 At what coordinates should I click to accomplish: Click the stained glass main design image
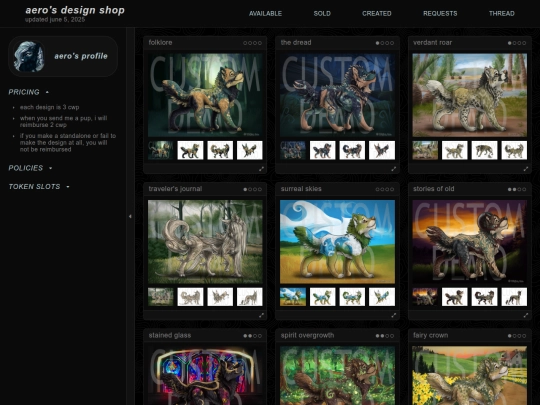click(205, 375)
